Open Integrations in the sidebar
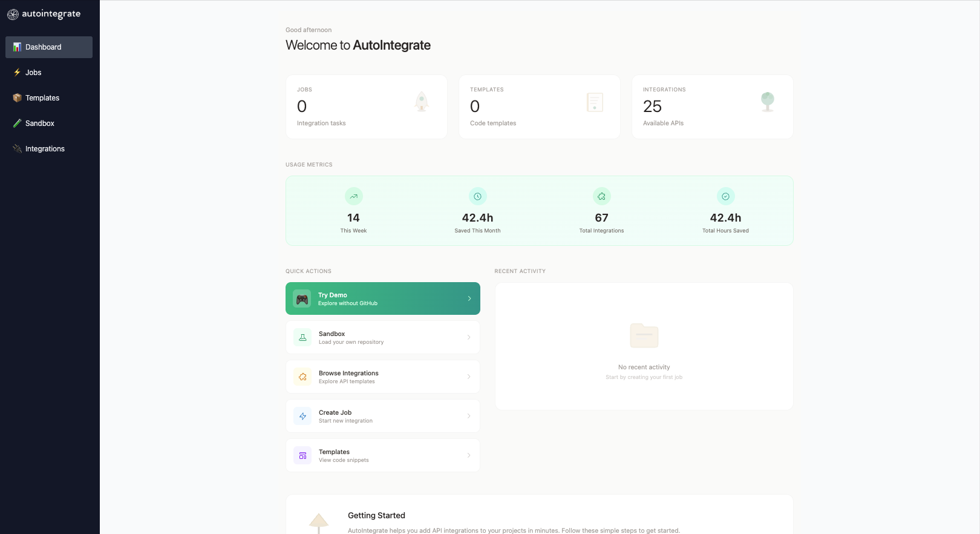 [x=49, y=149]
